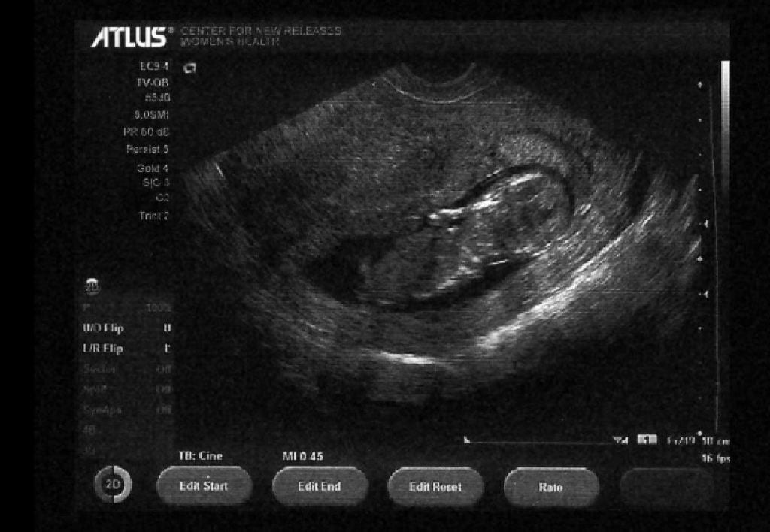Click the 'TV-OB' preset label
Screen dimensions: 770x532
click(x=153, y=83)
